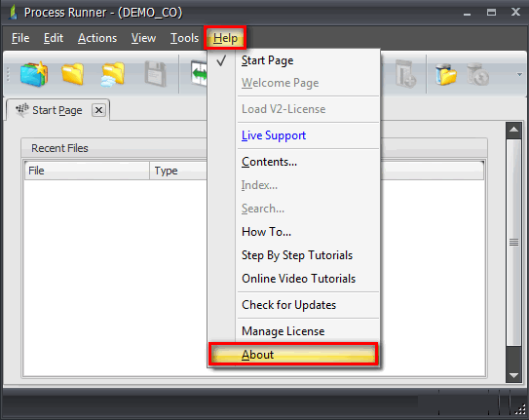Click the toolbar drag handle grip
The width and height of the screenshot is (529, 420).
(8, 75)
